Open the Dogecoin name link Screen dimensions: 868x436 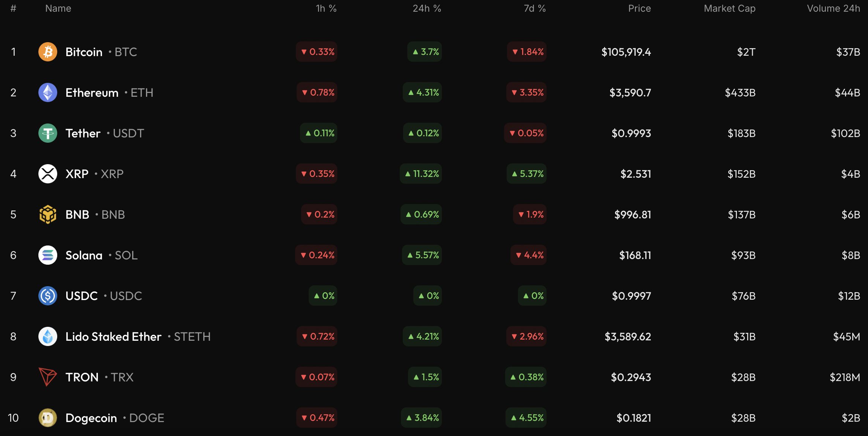(91, 418)
